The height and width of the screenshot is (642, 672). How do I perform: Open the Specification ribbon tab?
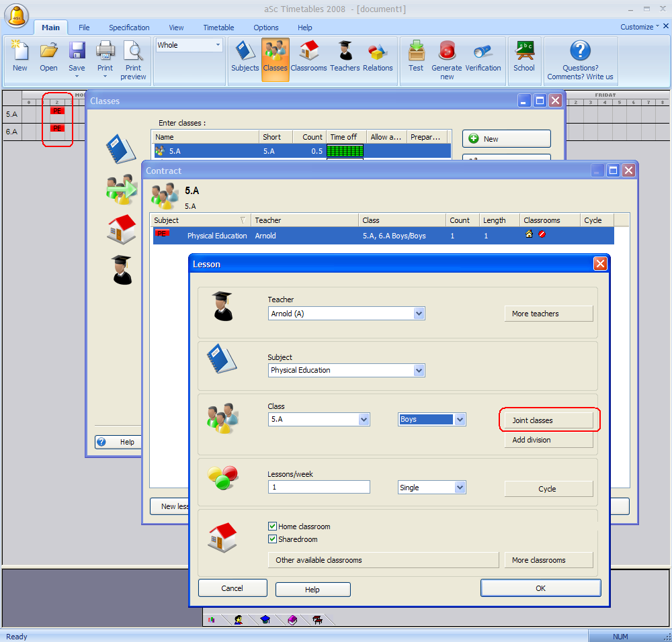(x=129, y=28)
